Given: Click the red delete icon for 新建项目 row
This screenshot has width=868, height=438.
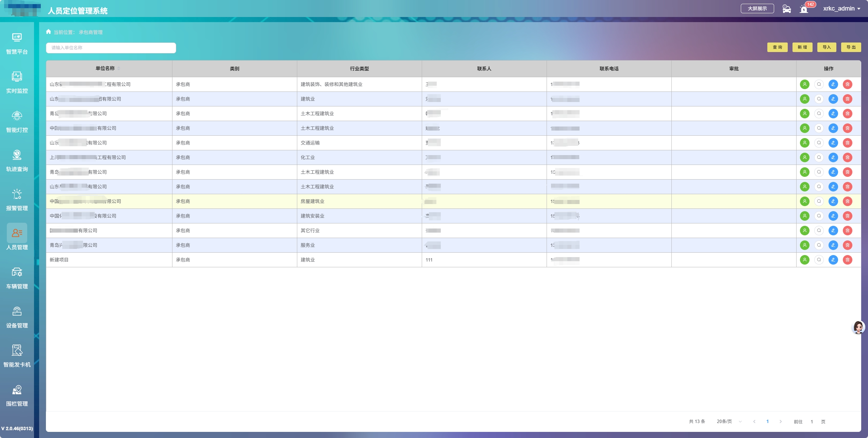Looking at the screenshot, I should coord(847,260).
